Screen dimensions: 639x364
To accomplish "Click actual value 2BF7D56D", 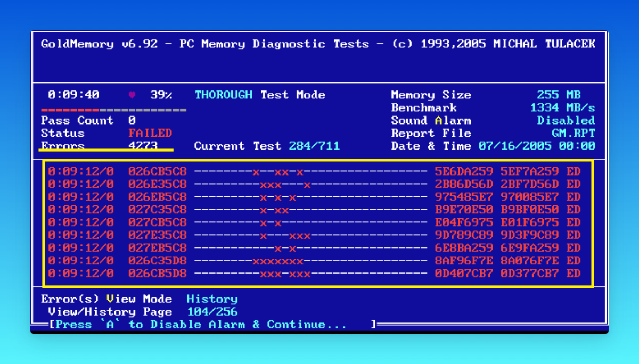I will tap(530, 185).
